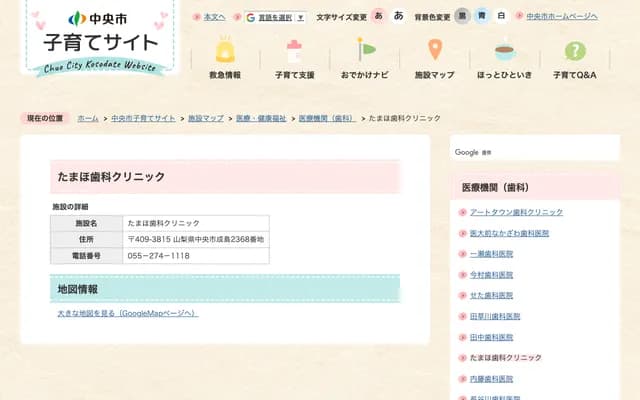Open 子育てQ&A question mark icon
This screenshot has width=640, height=400.
click(574, 51)
